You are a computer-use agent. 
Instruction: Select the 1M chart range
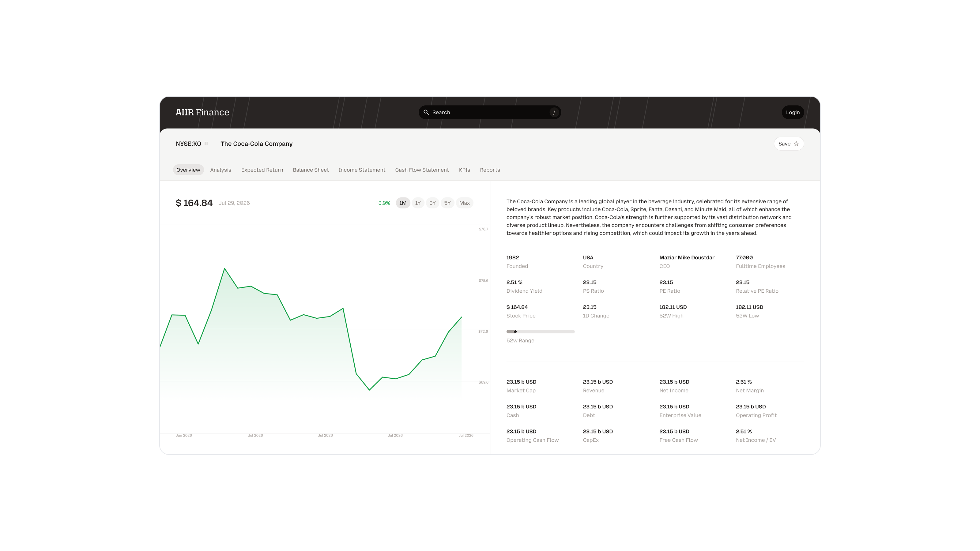tap(403, 203)
